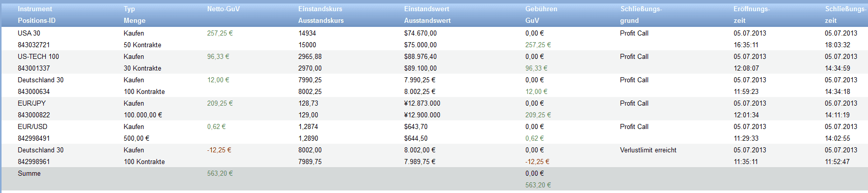Select the Summe total row
Image resolution: width=868 pixels, height=193 pixels.
click(x=434, y=179)
